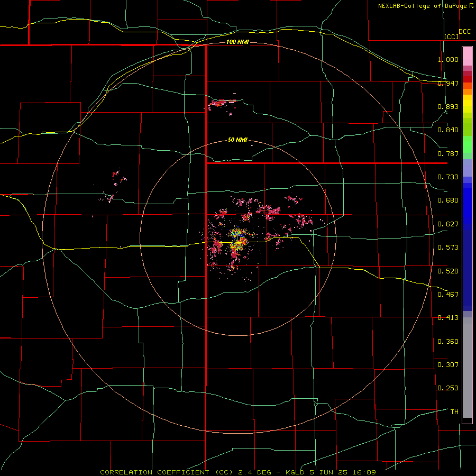This screenshot has height=476, width=476.
Task: Click the 0.520 scale value
Action: (448, 271)
